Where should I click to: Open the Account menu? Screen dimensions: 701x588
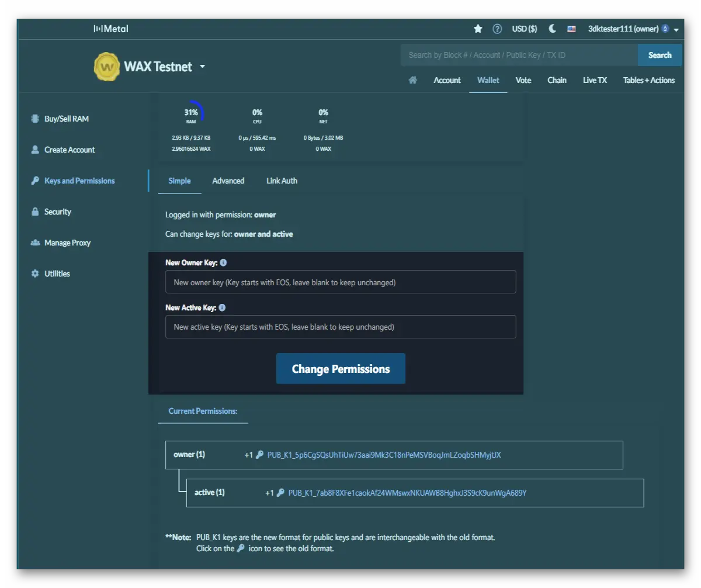[447, 80]
